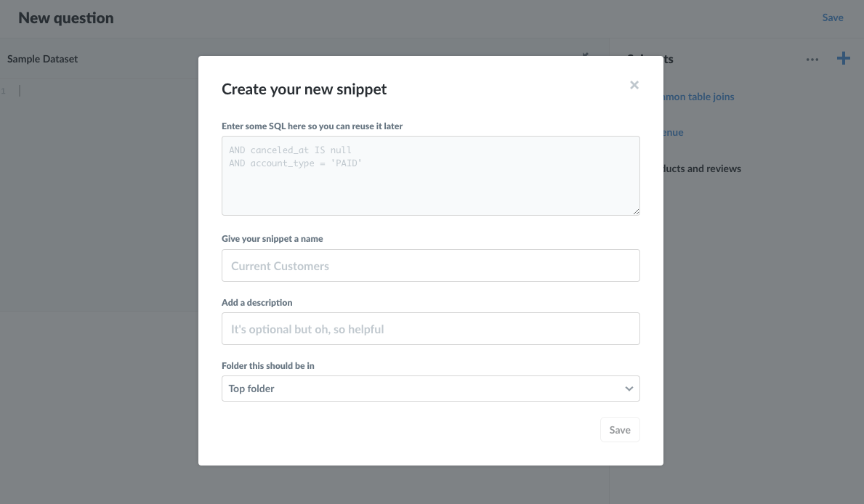Focus the 'Current Customers' name field
Image resolution: width=864 pixels, height=504 pixels.
430,265
